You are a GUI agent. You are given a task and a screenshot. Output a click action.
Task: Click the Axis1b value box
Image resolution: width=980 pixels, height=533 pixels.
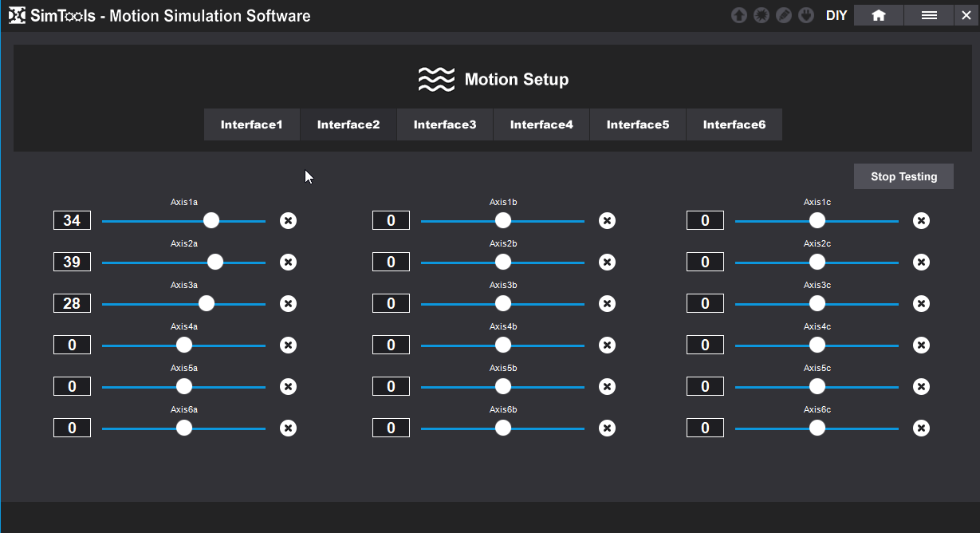[391, 220]
